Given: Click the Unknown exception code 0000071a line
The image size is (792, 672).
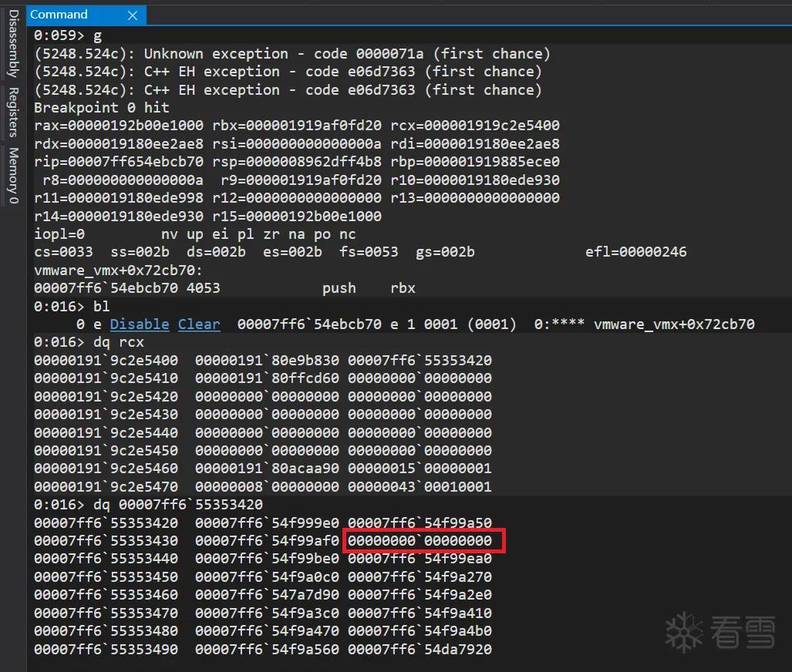Looking at the screenshot, I should pyautogui.click(x=292, y=53).
